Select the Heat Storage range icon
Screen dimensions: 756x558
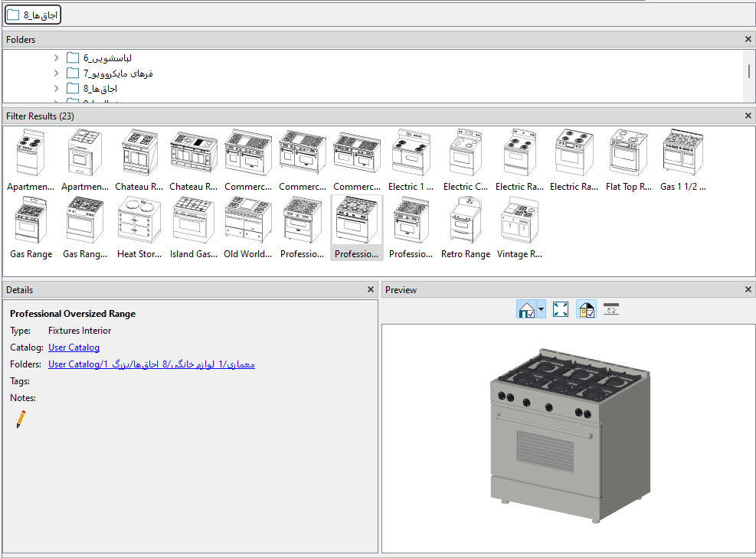139,228
